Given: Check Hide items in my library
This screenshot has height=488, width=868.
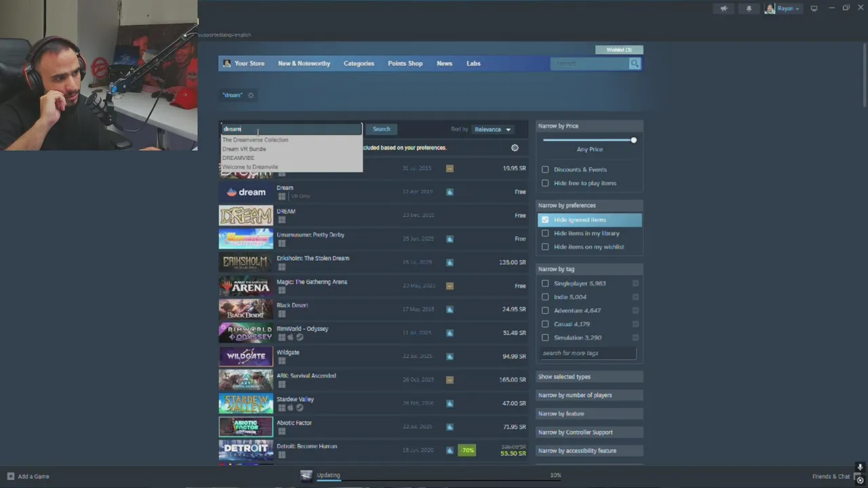Looking at the screenshot, I should point(545,233).
